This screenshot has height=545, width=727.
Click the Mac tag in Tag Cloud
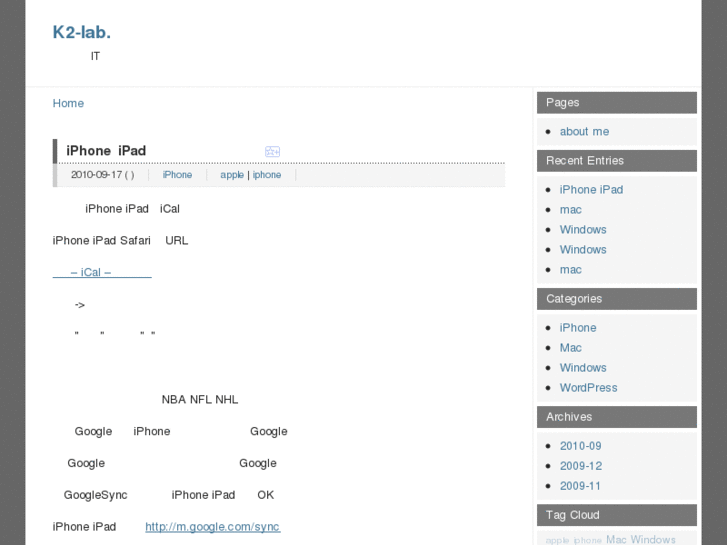[616, 539]
